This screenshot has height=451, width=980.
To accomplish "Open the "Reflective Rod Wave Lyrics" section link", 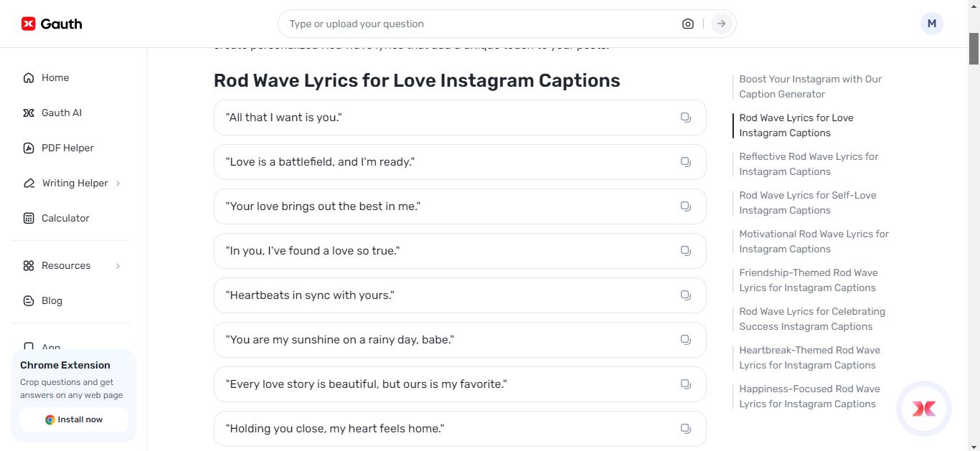I will pyautogui.click(x=809, y=163).
